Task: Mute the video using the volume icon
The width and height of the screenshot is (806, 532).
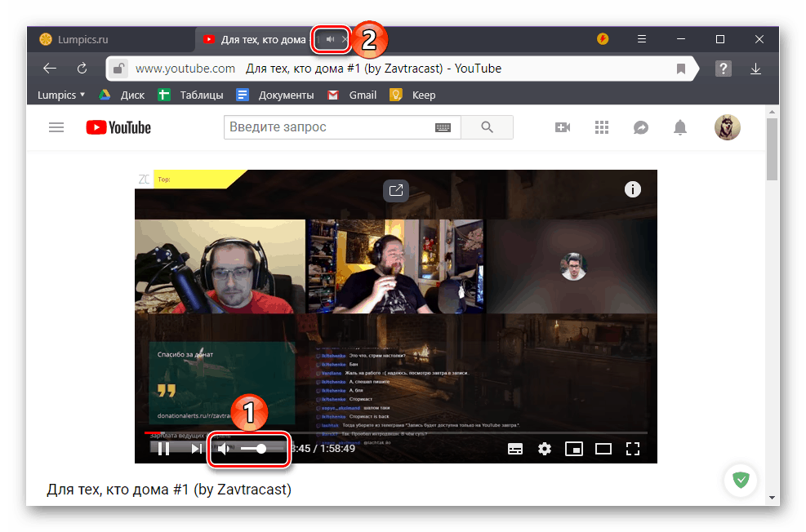Action: 225,448
